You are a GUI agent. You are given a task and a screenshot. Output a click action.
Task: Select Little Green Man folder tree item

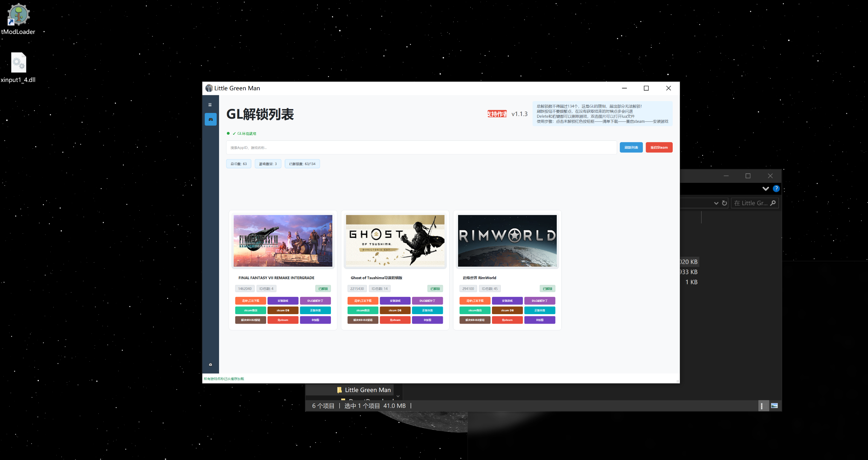pos(368,390)
